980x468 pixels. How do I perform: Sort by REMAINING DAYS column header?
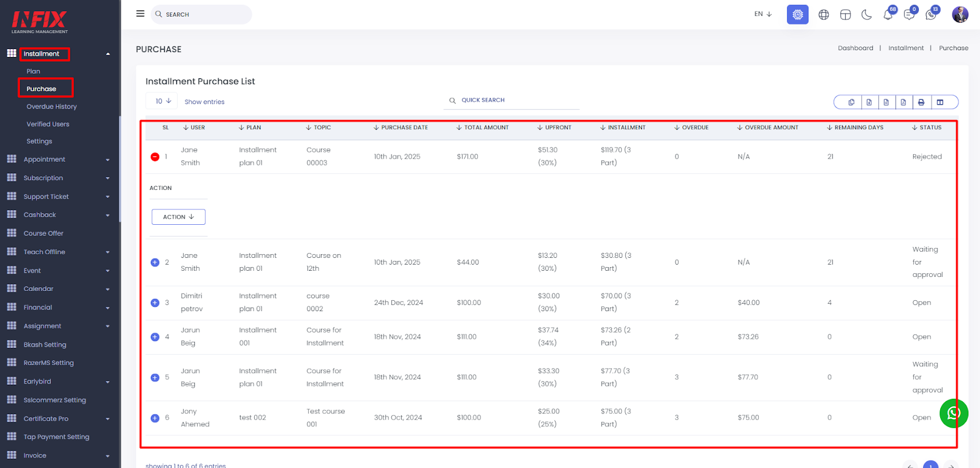coord(855,127)
